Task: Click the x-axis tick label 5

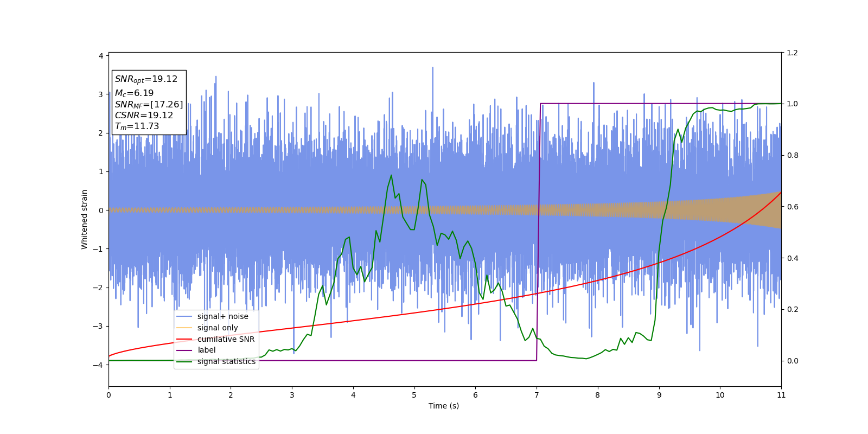Action: [414, 395]
